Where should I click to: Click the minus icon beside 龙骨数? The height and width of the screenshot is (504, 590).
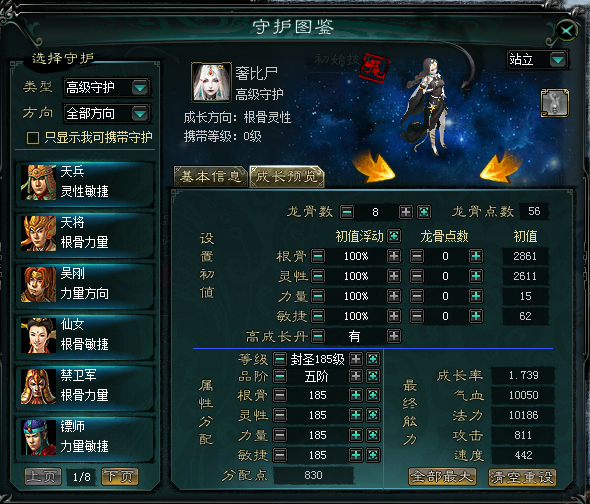tap(347, 212)
